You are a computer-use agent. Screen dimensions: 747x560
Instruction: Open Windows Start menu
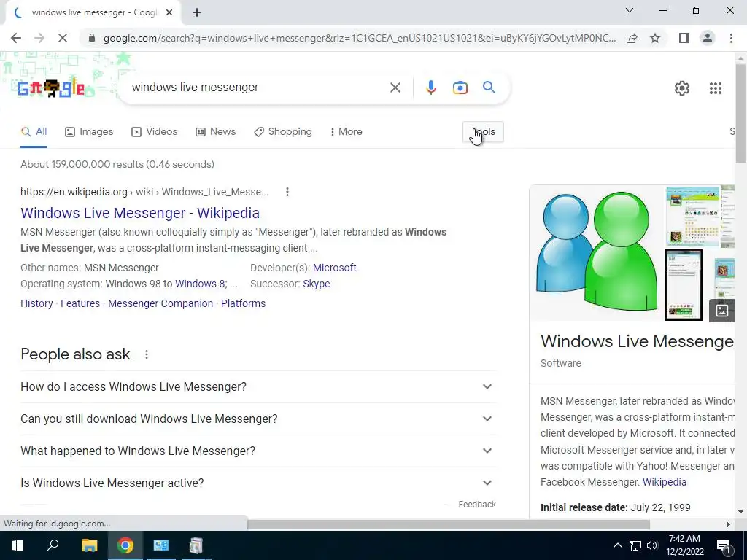point(18,545)
